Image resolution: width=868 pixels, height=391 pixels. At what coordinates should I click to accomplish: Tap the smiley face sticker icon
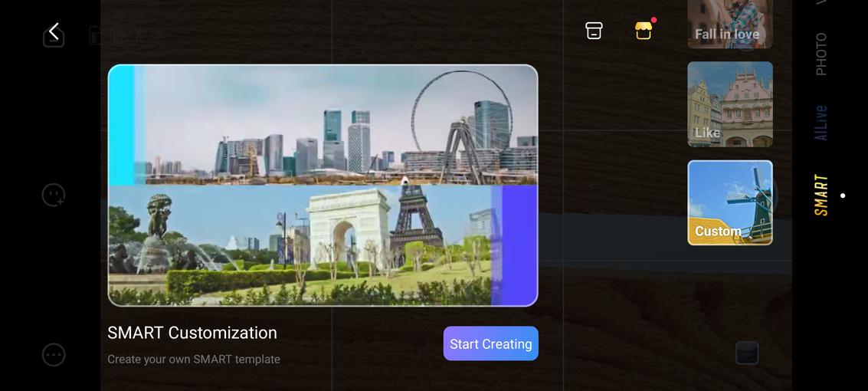click(x=53, y=195)
